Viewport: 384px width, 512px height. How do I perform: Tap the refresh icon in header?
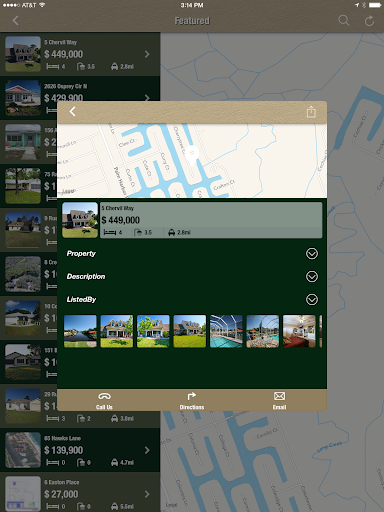coord(369,21)
